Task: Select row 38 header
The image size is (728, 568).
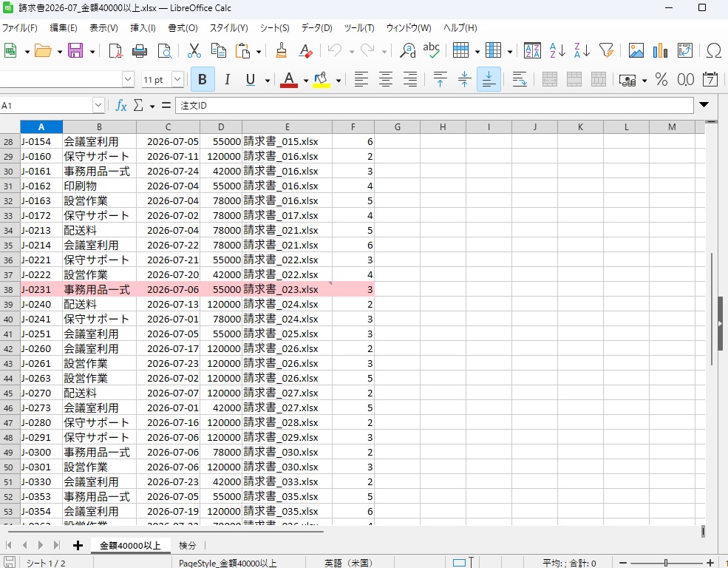Action: point(10,289)
